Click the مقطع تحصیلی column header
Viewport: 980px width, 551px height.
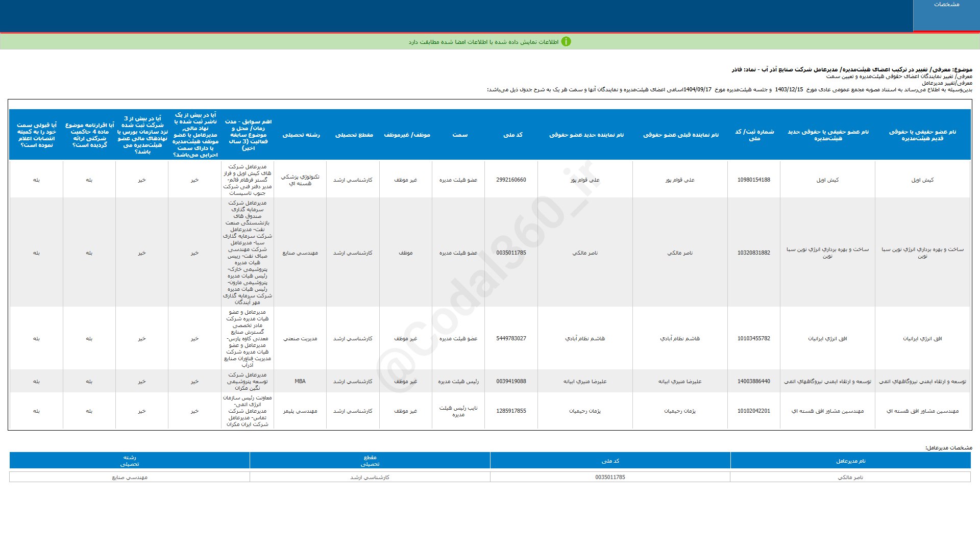click(x=354, y=135)
